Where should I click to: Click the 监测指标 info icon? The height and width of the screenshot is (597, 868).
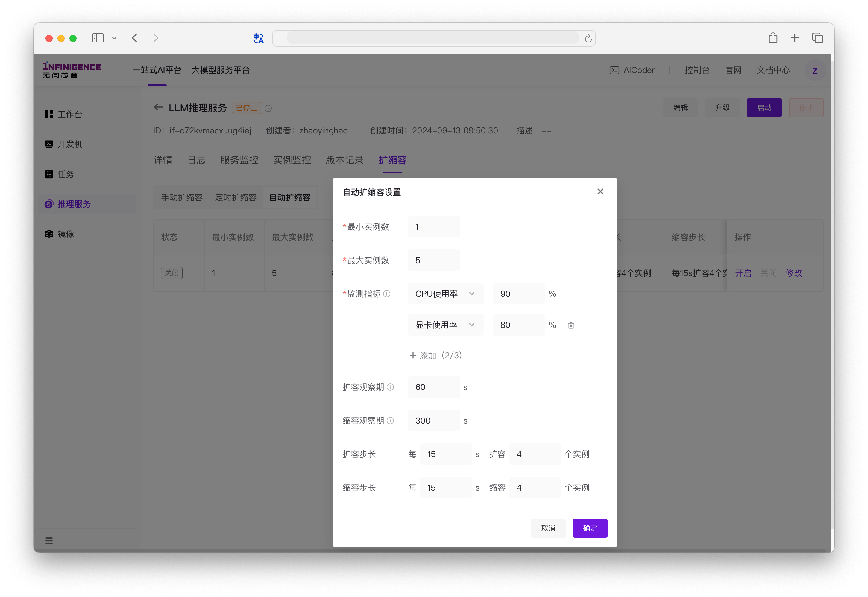(387, 294)
